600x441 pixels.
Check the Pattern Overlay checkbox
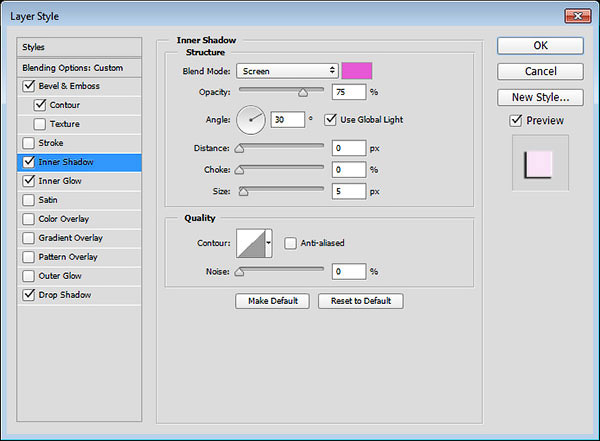point(29,257)
